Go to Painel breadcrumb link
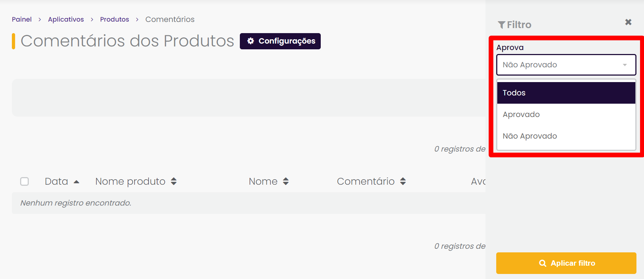 pos(22,19)
